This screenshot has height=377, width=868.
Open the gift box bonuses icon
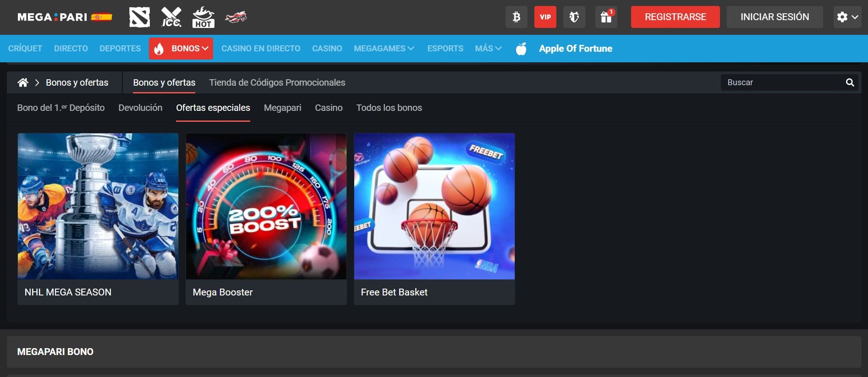pos(606,17)
